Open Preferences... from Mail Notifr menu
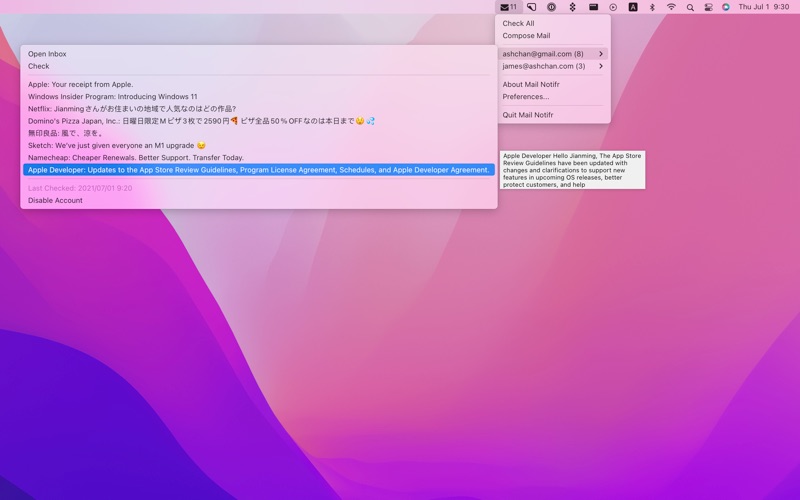800x500 pixels. point(525,97)
